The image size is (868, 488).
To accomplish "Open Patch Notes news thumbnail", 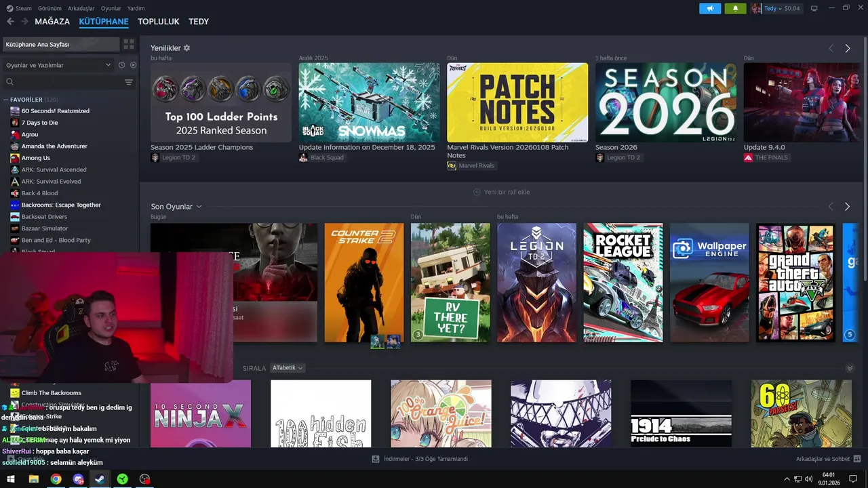I will [517, 103].
